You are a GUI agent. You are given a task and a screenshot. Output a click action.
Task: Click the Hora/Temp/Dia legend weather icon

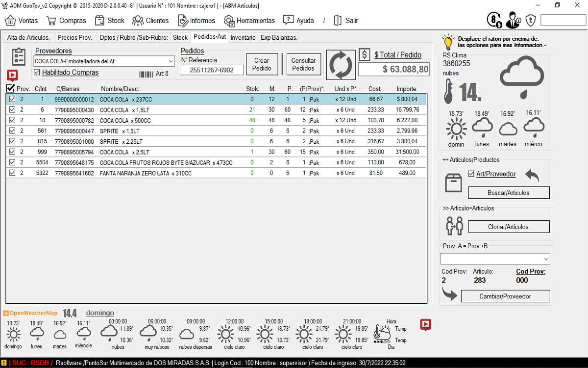pos(383,333)
